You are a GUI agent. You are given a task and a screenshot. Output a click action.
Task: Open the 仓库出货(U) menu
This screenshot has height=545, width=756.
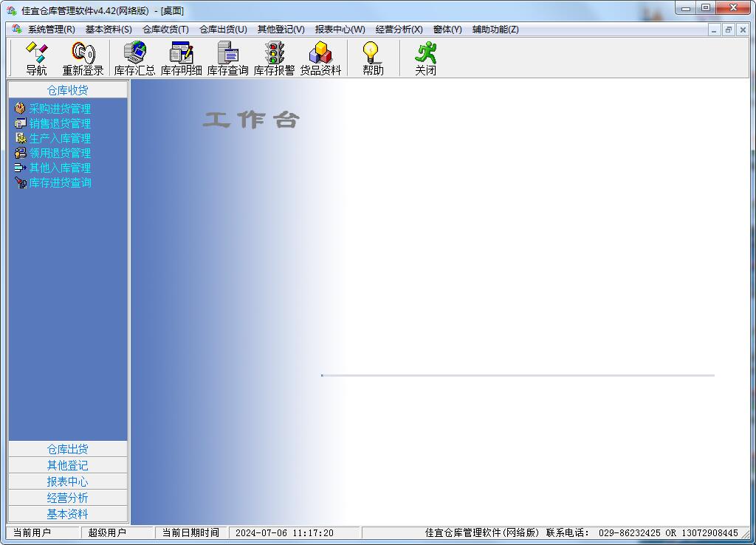coord(223,30)
